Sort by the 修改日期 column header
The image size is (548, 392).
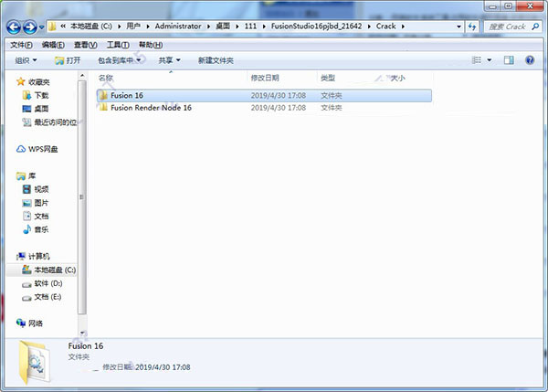265,78
